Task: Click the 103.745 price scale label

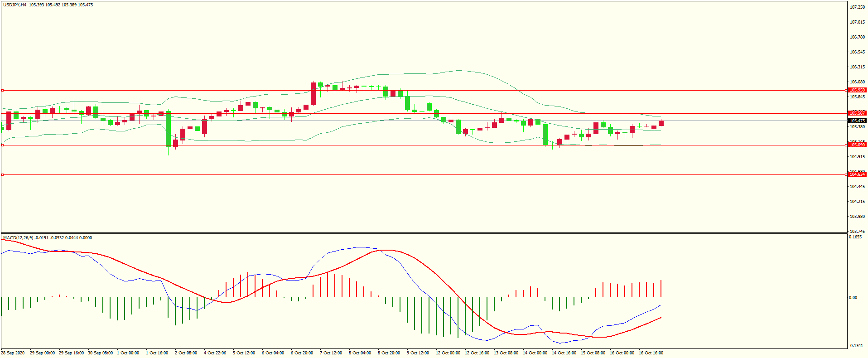Action: tap(857, 231)
